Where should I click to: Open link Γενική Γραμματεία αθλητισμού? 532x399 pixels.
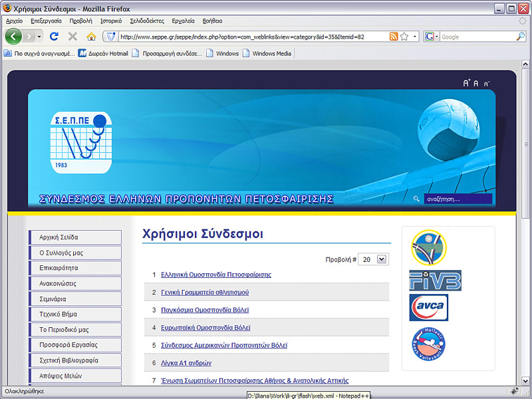(x=205, y=292)
